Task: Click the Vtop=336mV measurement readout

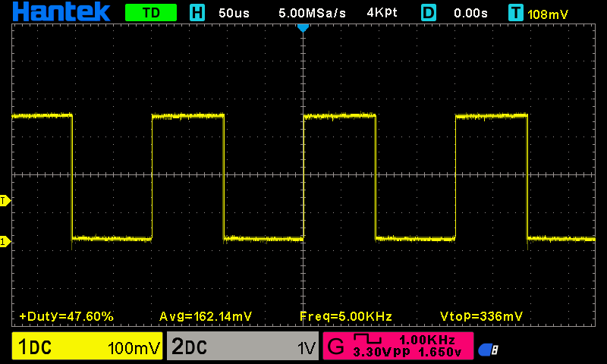Action: pos(481,315)
